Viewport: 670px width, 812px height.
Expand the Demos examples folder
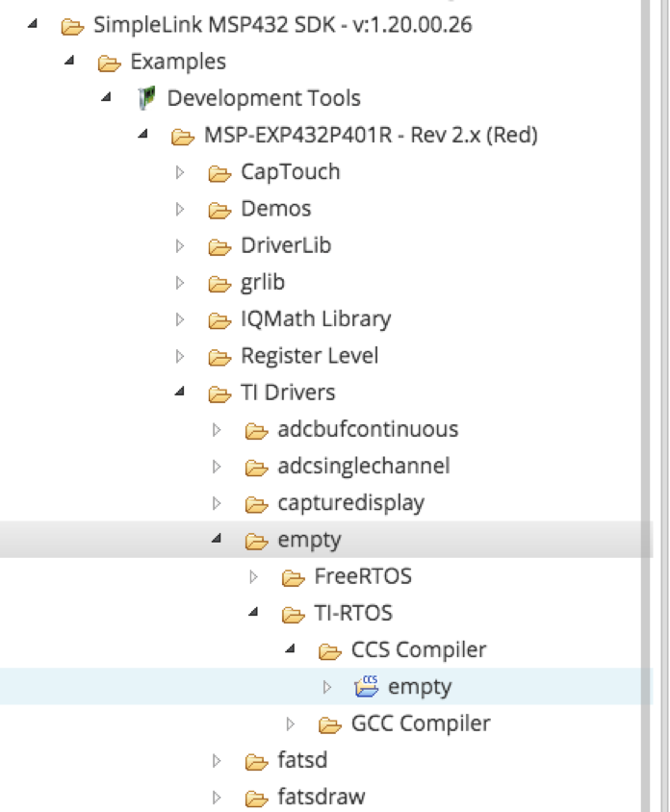tap(179, 208)
